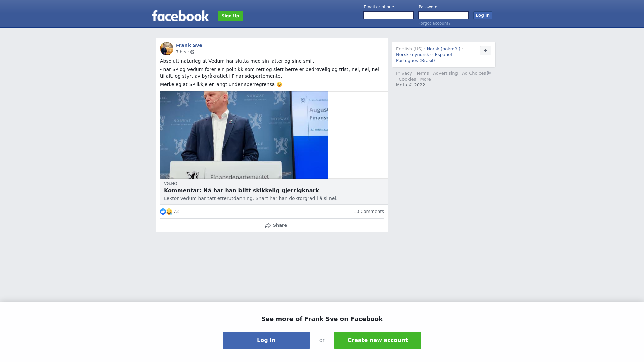Open the plus button for more languages

(x=486, y=51)
